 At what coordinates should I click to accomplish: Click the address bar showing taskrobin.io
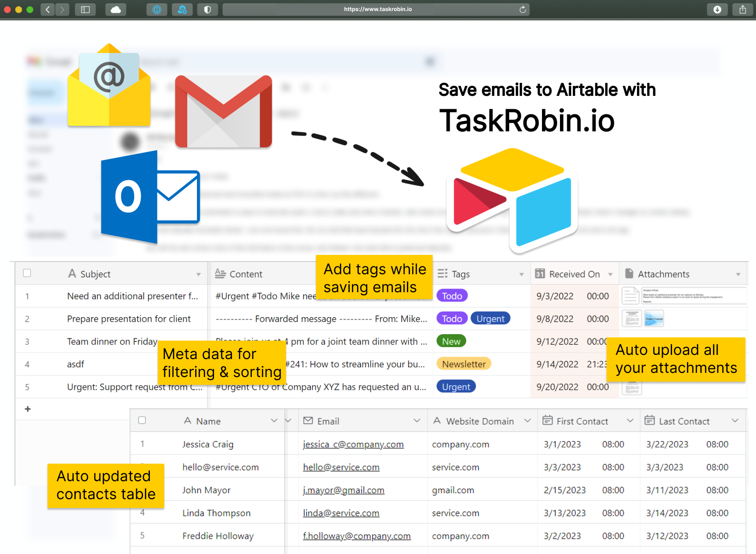coord(376,10)
